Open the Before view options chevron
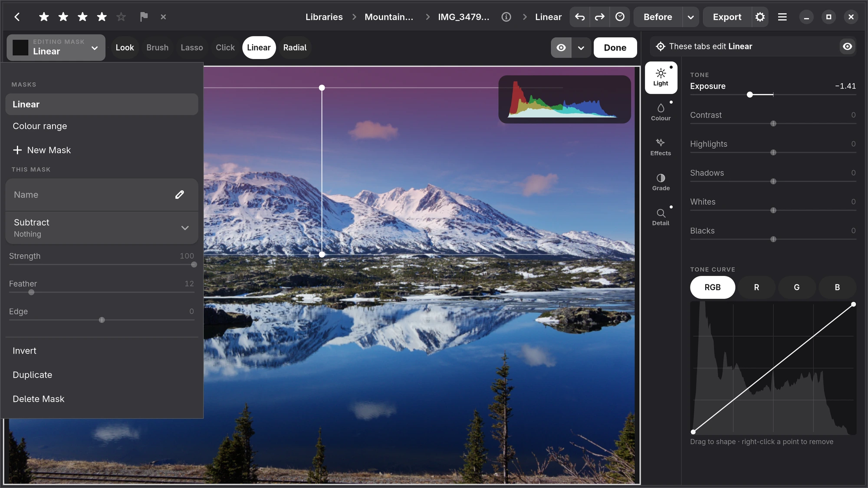 point(690,17)
